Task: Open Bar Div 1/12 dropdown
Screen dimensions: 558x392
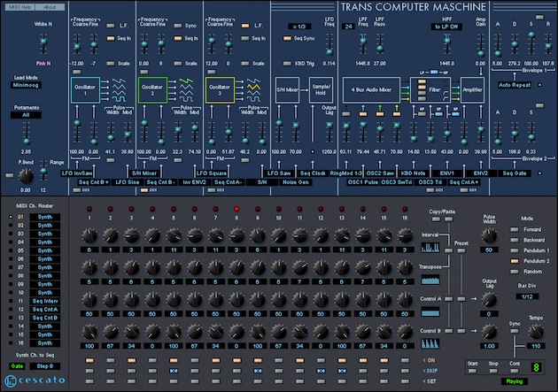Action: click(x=527, y=296)
